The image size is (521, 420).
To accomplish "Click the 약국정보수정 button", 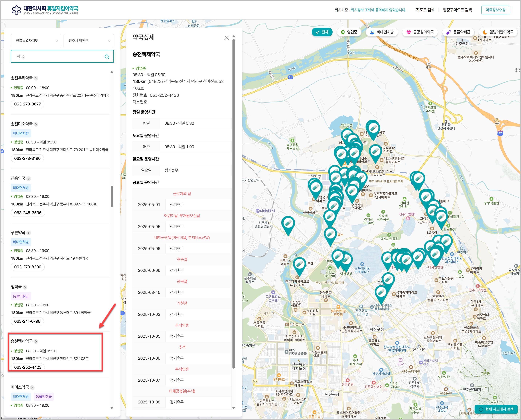I will (495, 10).
